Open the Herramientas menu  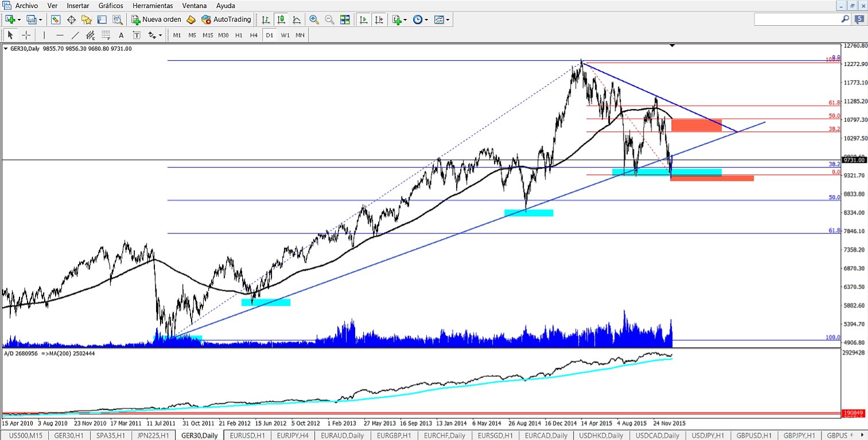tap(153, 6)
